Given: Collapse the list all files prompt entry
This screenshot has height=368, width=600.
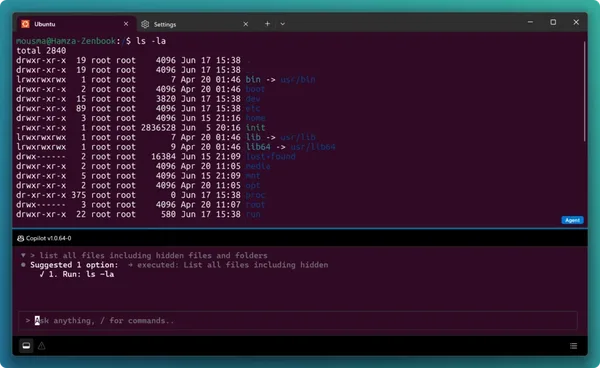Looking at the screenshot, I should [x=23, y=255].
